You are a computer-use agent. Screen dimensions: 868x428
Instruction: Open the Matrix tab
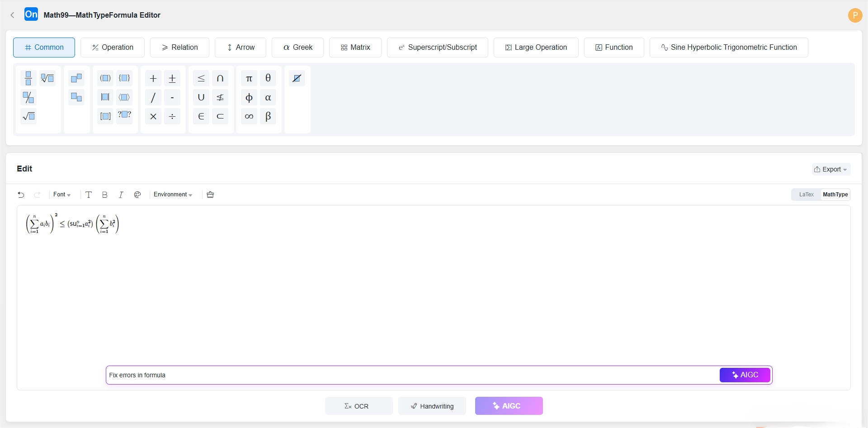(355, 48)
